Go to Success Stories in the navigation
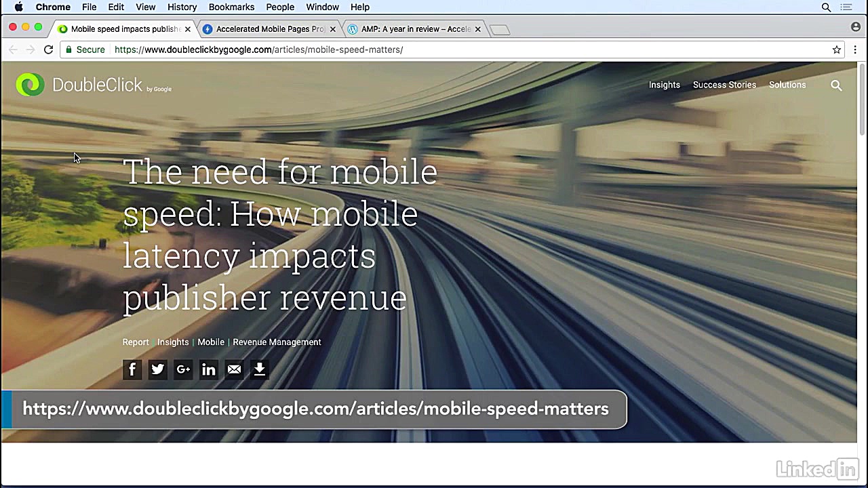The image size is (868, 488). (724, 85)
